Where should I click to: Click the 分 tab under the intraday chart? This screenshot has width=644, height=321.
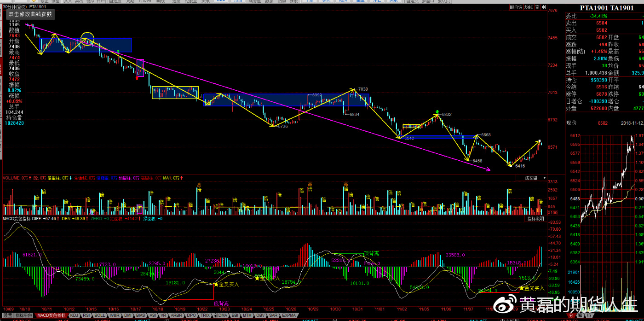point(571,315)
